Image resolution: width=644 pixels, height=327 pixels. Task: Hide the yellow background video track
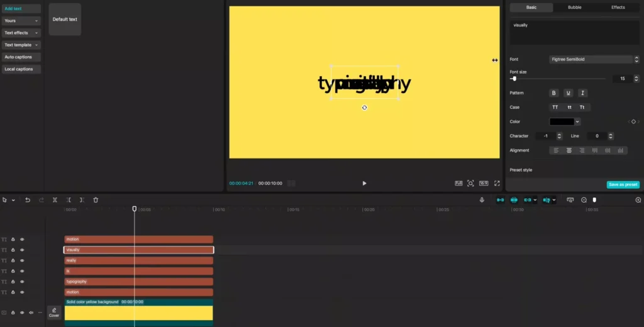point(22,313)
